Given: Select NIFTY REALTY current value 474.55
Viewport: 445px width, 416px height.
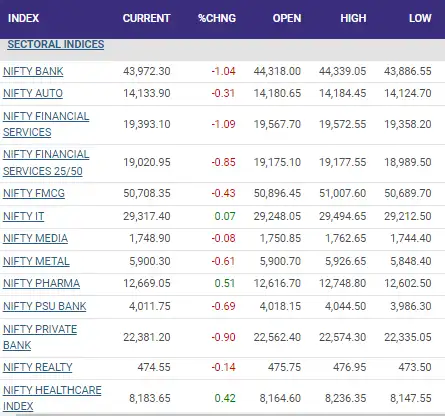Looking at the screenshot, I should (x=154, y=367).
